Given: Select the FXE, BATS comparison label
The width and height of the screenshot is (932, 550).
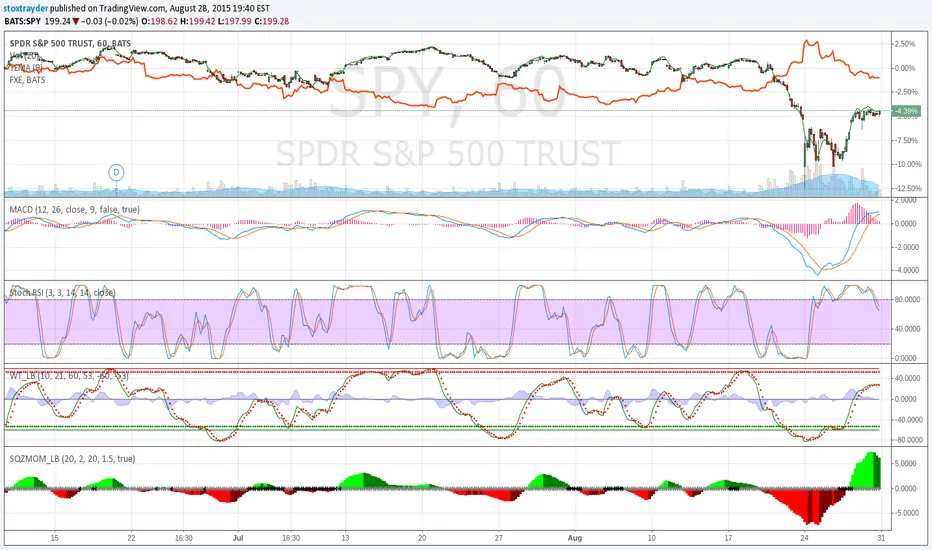Looking at the screenshot, I should tap(27, 80).
